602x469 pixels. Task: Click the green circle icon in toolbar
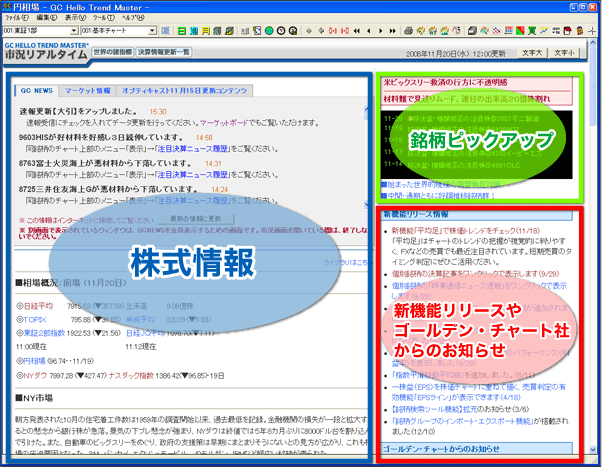(x=268, y=31)
